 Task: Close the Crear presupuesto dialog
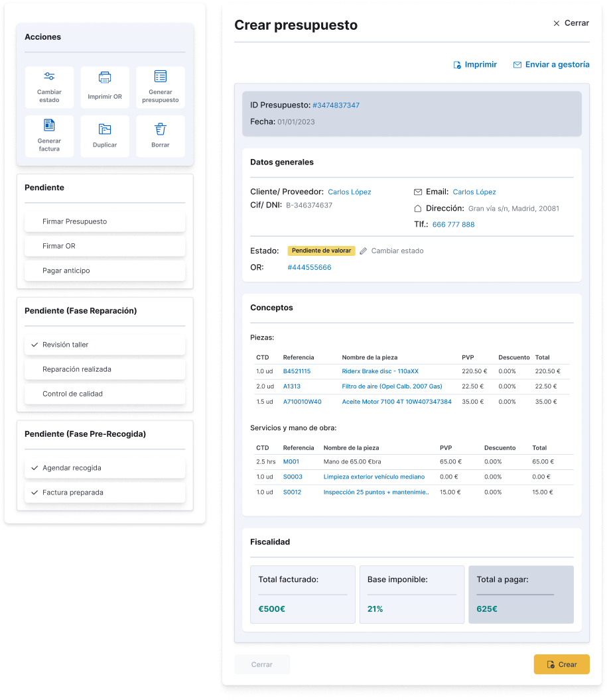point(571,23)
